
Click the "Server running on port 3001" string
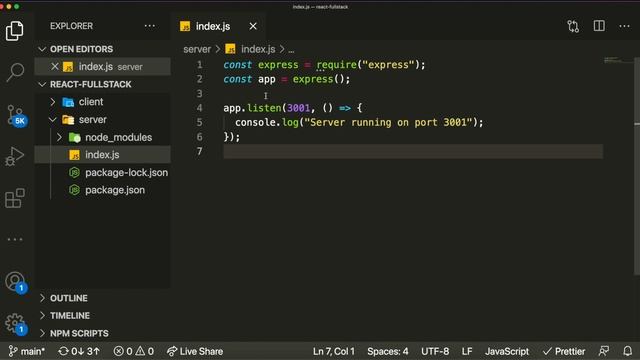(388, 122)
